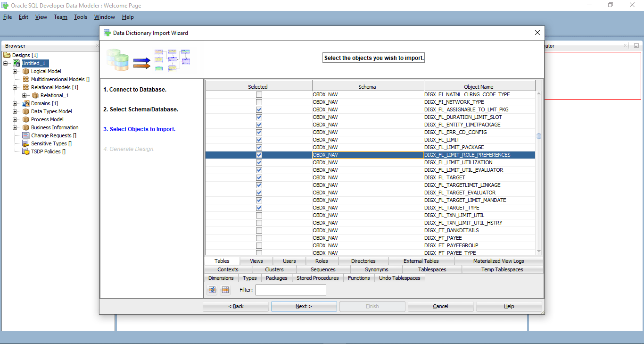644x344 pixels.
Task: Click the Change Requests icon
Action: point(26,135)
